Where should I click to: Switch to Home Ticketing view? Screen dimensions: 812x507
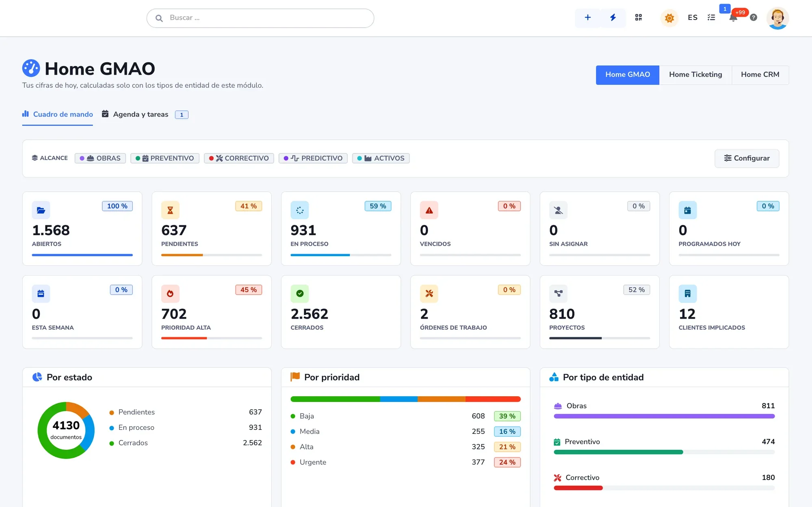click(695, 75)
